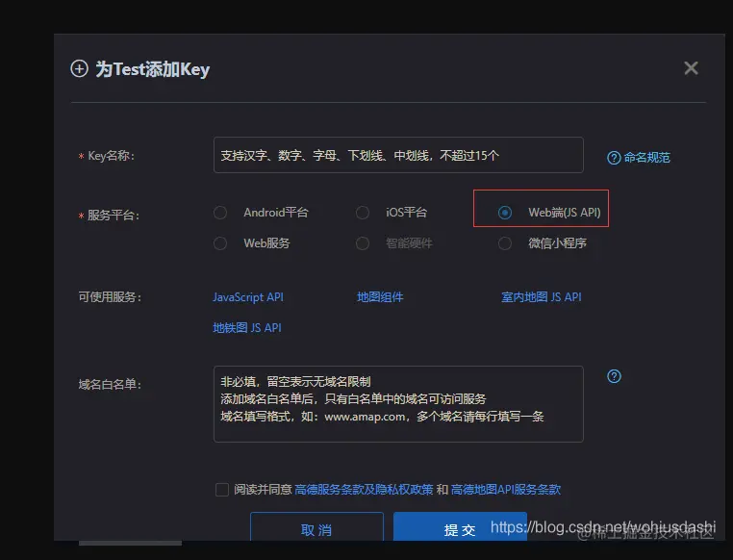Viewport: 733px width, 560px height.
Task: Open the JavaScript API service link
Action: tap(248, 297)
